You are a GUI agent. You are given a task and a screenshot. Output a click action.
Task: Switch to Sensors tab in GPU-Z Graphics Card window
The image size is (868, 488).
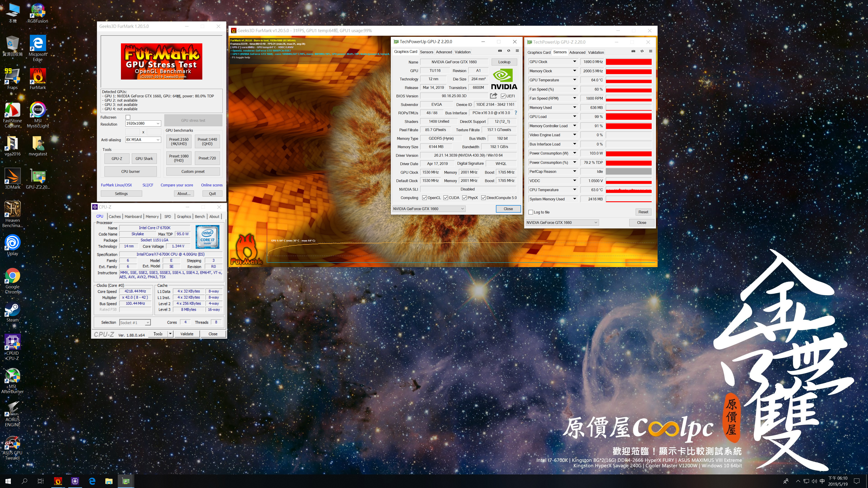pyautogui.click(x=426, y=52)
